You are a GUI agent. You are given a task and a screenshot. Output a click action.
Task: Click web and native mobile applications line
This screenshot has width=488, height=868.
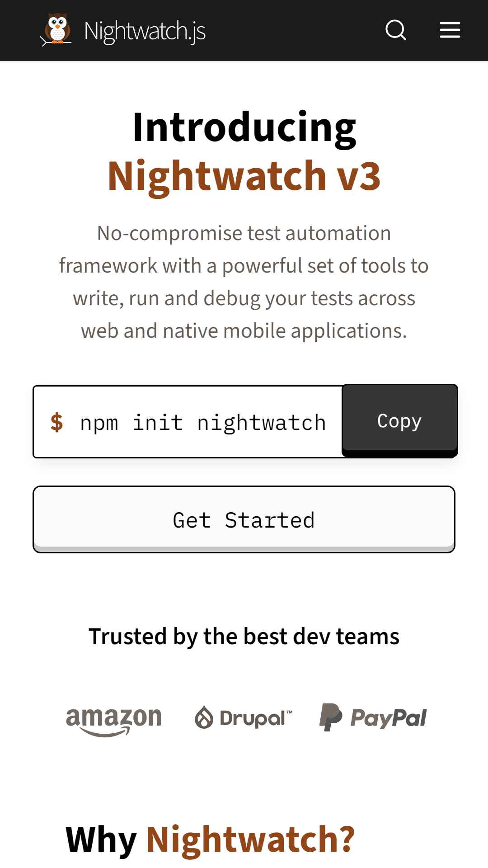point(244,331)
